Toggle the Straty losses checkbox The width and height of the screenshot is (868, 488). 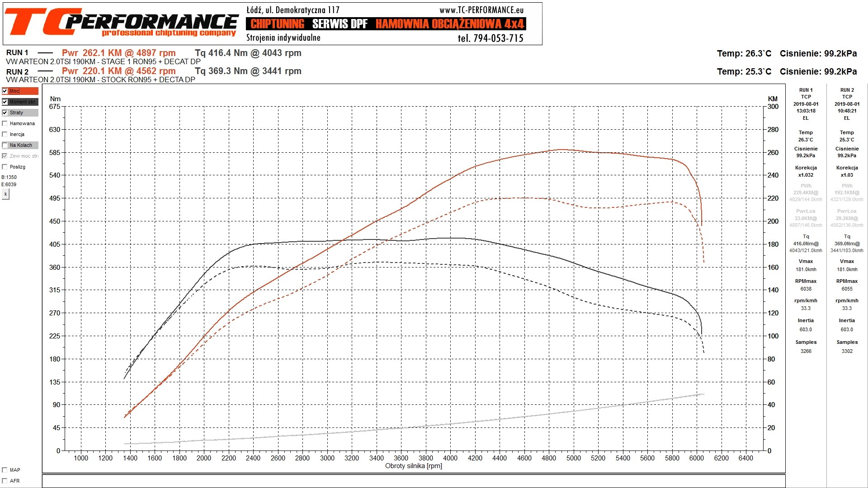click(5, 113)
